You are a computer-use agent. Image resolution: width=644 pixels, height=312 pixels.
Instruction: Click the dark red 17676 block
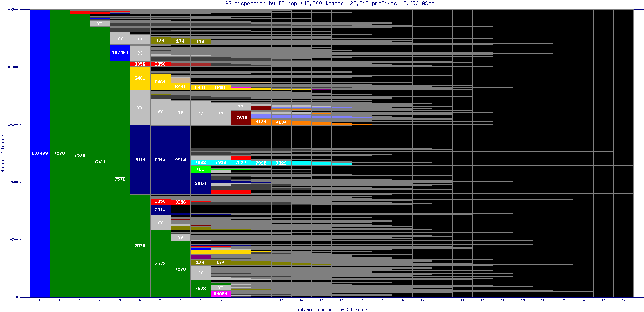pos(241,118)
